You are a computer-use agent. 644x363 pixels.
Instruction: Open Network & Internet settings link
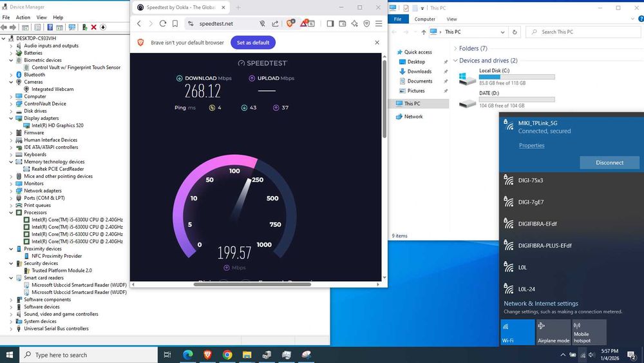click(x=541, y=304)
